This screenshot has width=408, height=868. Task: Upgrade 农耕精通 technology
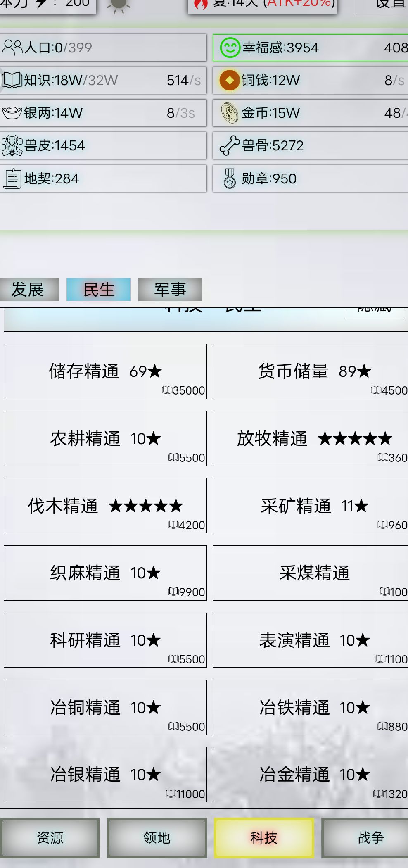click(x=105, y=438)
